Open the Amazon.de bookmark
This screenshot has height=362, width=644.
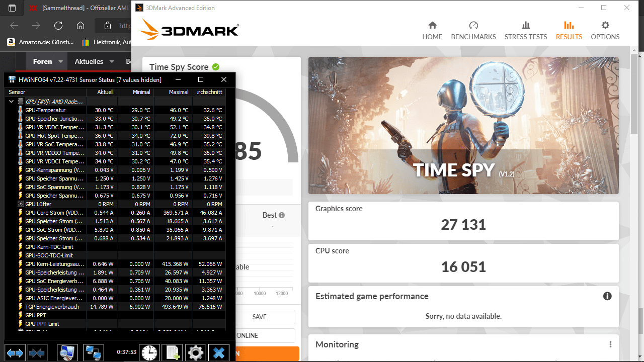41,43
